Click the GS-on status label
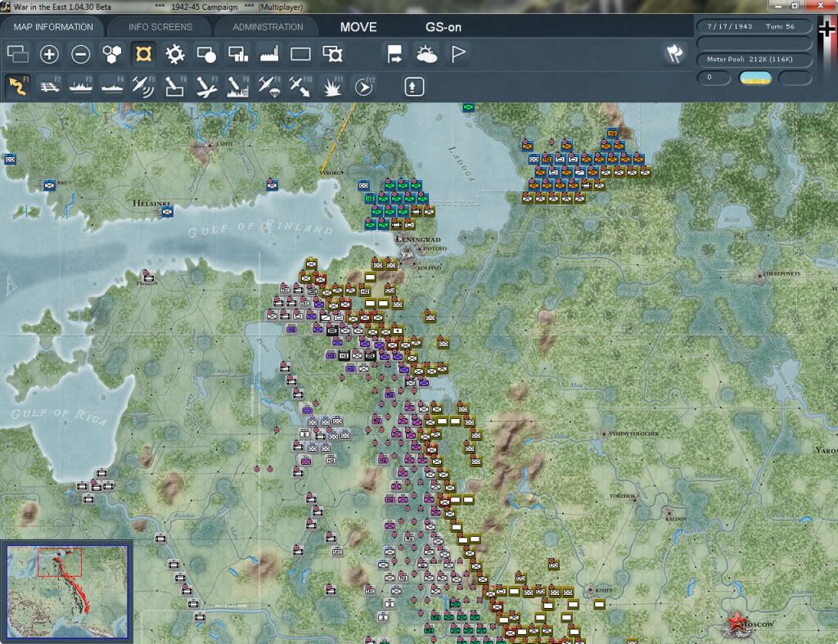Screen dimensions: 838x644 click(x=443, y=27)
